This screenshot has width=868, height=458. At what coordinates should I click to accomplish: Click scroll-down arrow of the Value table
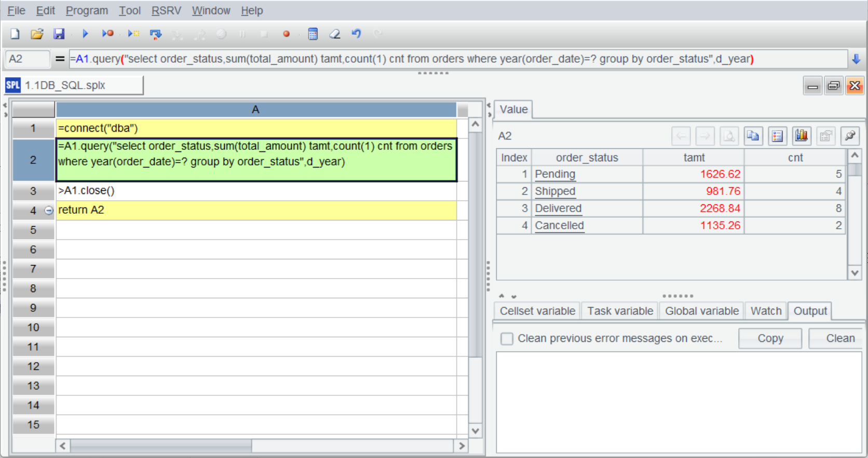pos(855,272)
